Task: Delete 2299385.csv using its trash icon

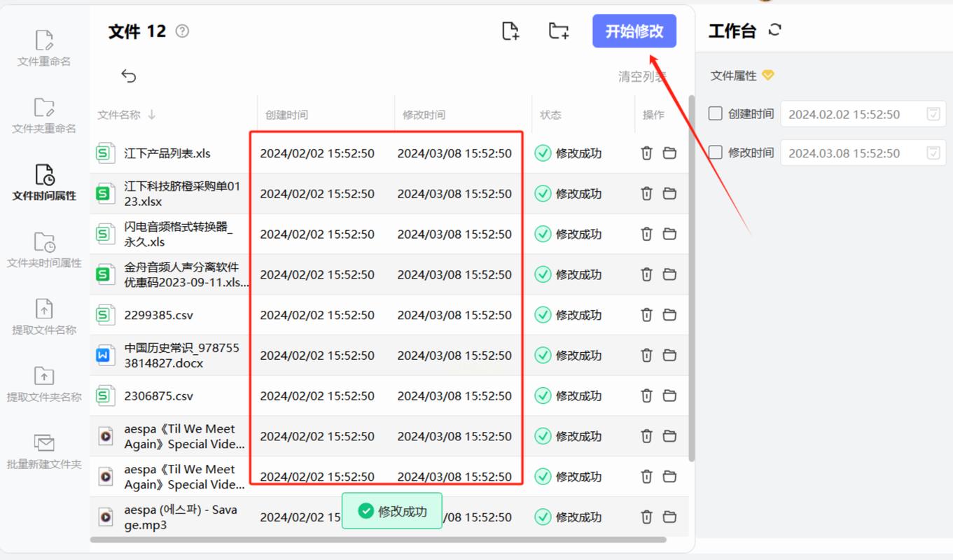Action: (646, 314)
